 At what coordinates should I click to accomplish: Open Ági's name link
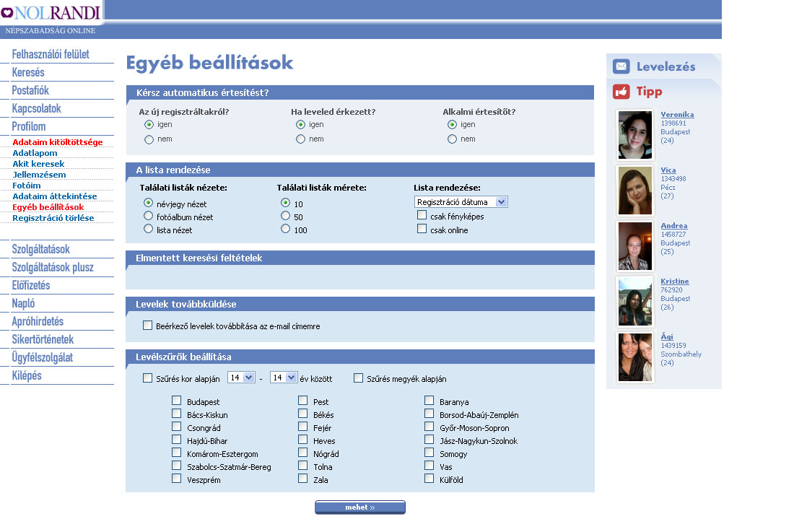[x=667, y=336]
